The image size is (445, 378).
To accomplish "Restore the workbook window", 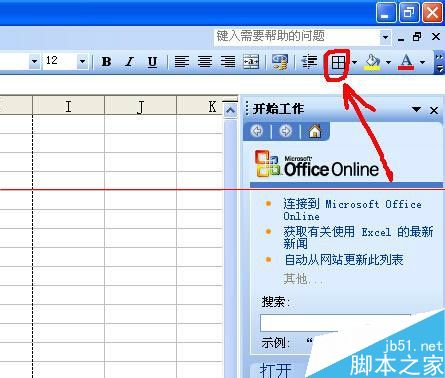I will 417,37.
